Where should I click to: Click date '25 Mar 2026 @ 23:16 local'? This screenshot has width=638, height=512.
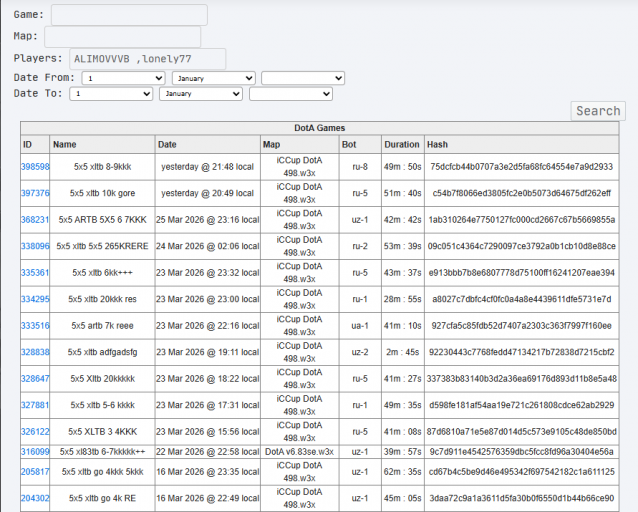pos(208,220)
